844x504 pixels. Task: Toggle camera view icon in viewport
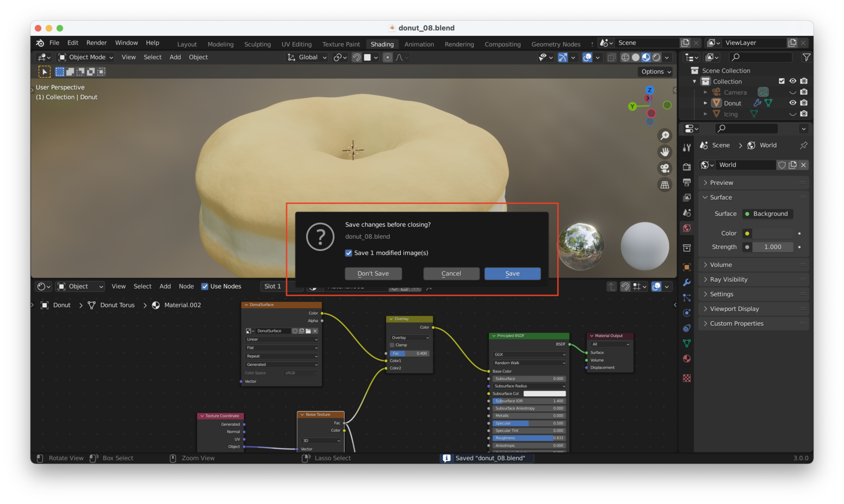pos(665,168)
